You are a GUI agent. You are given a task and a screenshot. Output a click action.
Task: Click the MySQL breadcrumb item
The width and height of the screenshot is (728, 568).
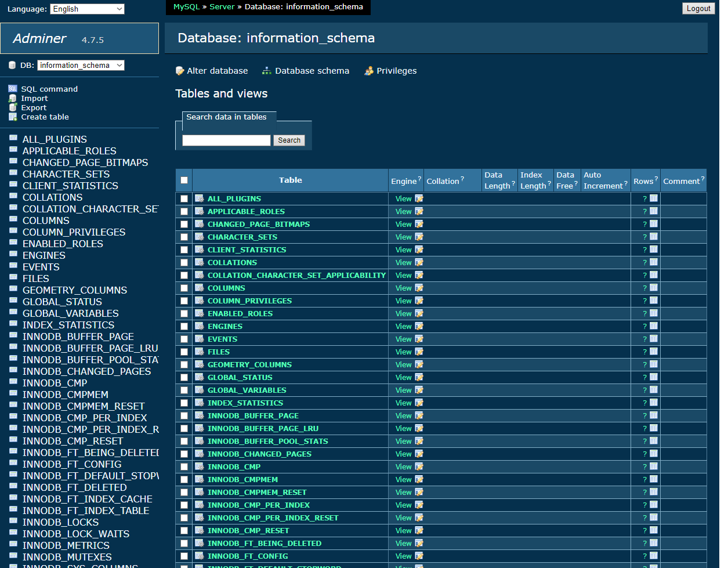(186, 8)
